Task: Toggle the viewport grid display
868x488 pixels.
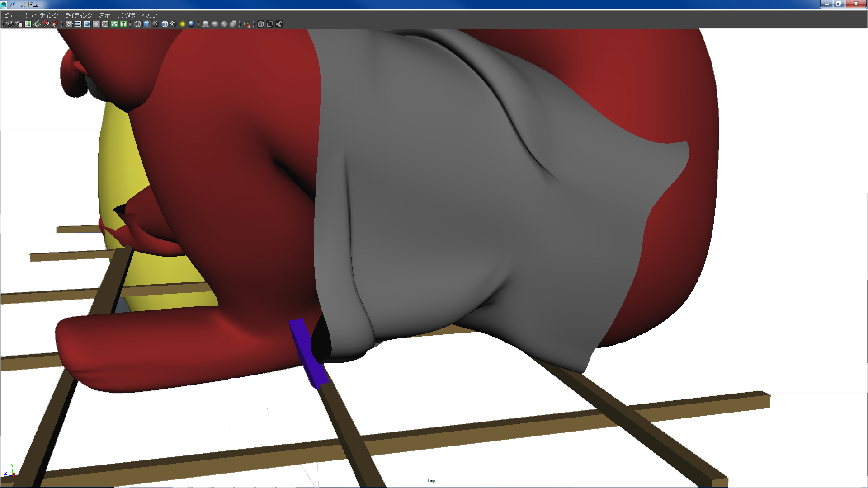Action: (x=69, y=24)
